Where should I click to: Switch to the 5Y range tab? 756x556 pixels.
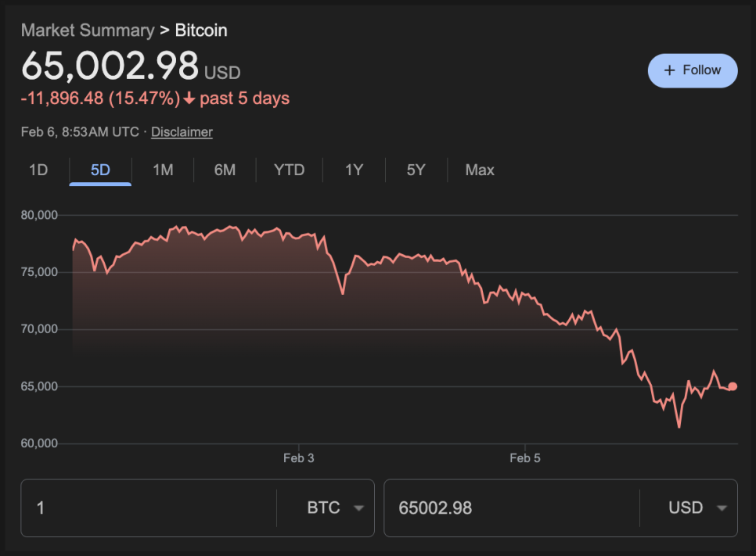416,170
